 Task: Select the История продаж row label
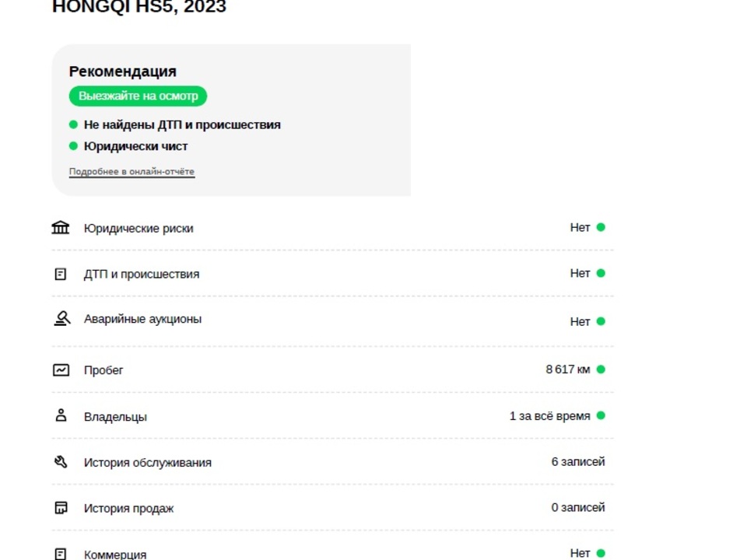pos(128,509)
